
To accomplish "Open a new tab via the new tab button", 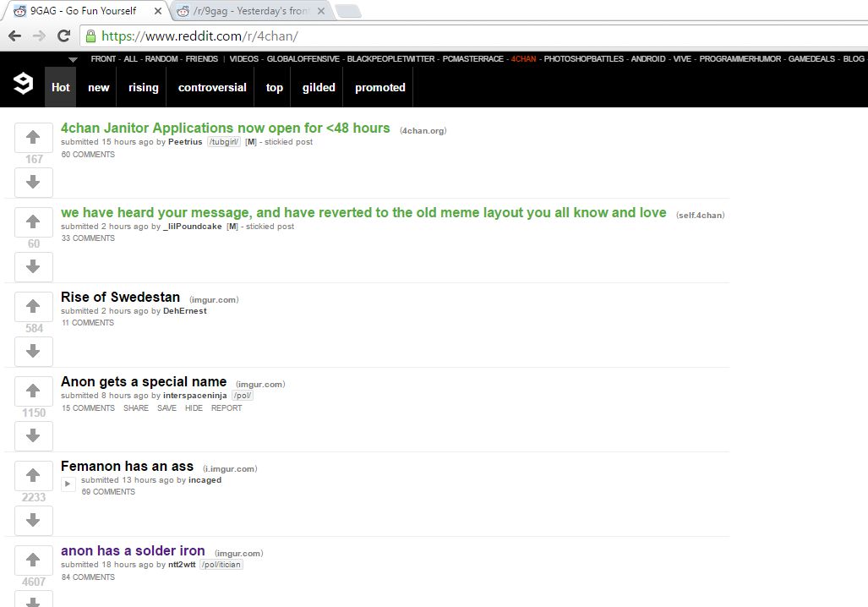I will [347, 11].
